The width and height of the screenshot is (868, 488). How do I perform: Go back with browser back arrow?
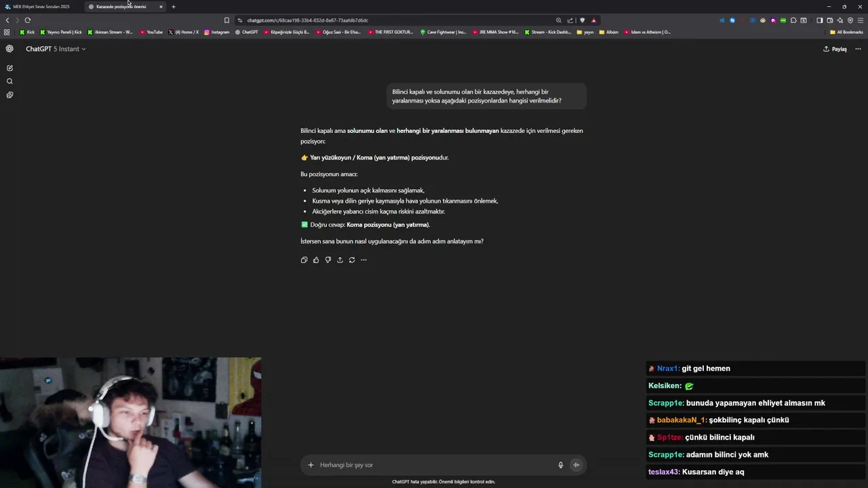coord(7,20)
